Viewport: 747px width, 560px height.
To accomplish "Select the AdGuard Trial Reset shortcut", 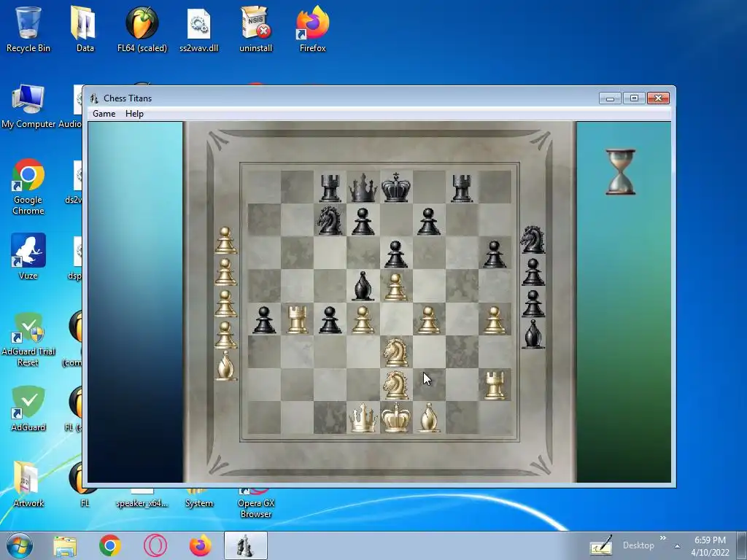I will point(28,339).
